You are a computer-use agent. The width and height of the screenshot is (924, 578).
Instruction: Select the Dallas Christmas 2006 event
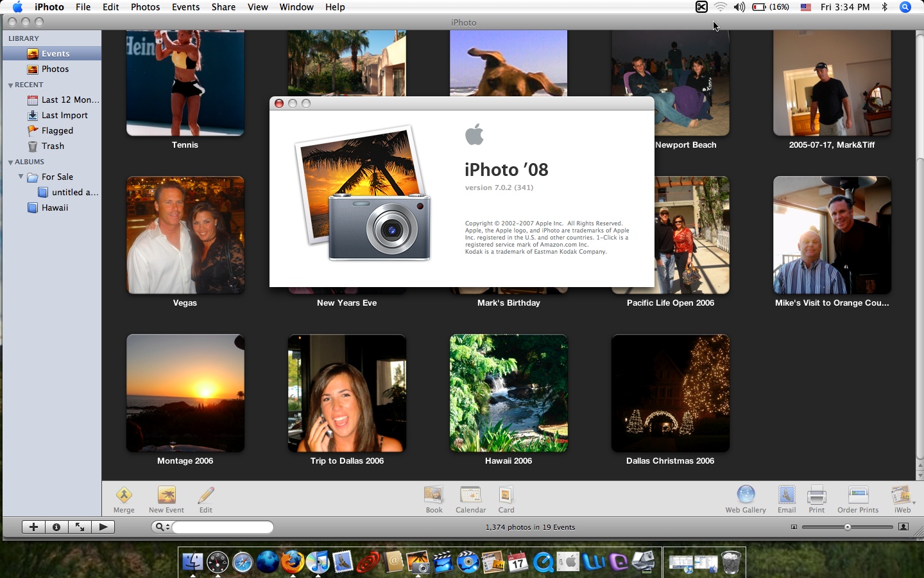[x=671, y=393]
